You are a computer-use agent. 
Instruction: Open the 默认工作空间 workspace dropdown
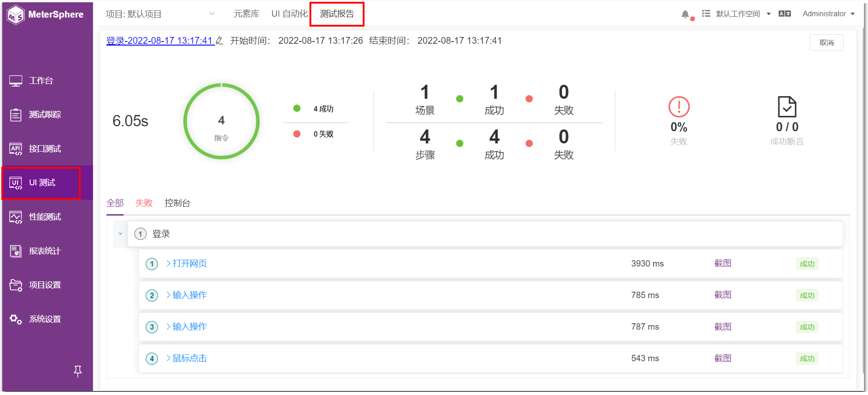click(743, 14)
